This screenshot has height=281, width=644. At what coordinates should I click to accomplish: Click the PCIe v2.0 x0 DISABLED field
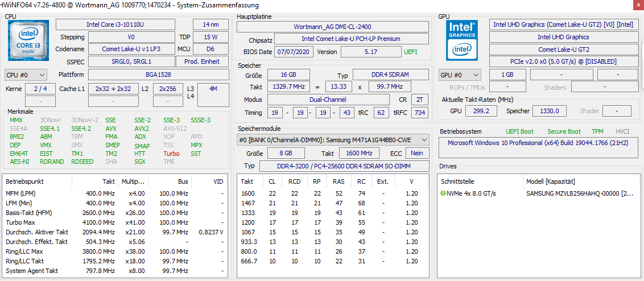563,61
